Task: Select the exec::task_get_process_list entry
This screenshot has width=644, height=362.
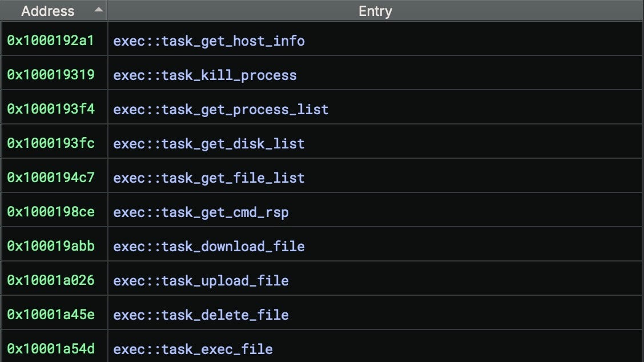Action: pyautogui.click(x=221, y=110)
